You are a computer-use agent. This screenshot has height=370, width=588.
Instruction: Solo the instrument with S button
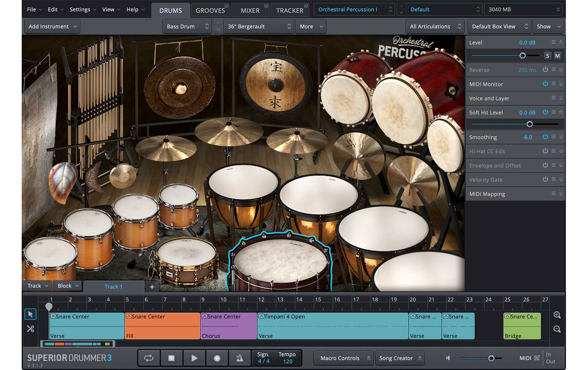548,56
